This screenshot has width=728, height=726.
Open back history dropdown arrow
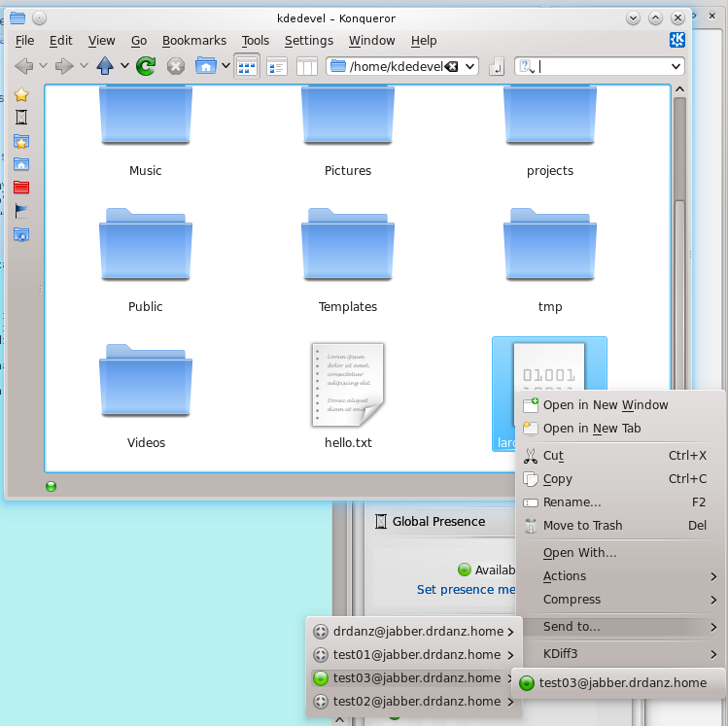[43, 66]
